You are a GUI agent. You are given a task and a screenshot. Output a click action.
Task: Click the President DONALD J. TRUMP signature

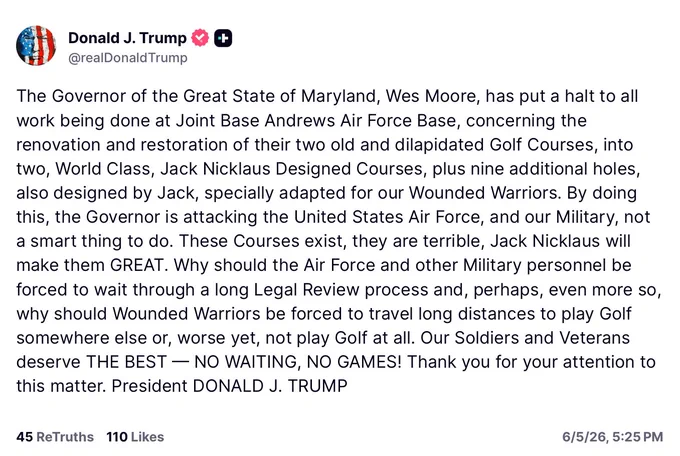(229, 386)
